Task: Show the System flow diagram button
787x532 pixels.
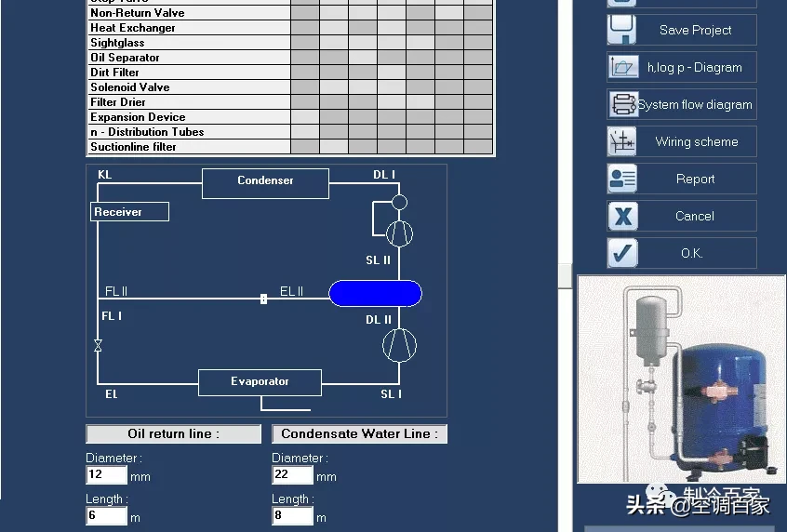Action: (x=682, y=104)
